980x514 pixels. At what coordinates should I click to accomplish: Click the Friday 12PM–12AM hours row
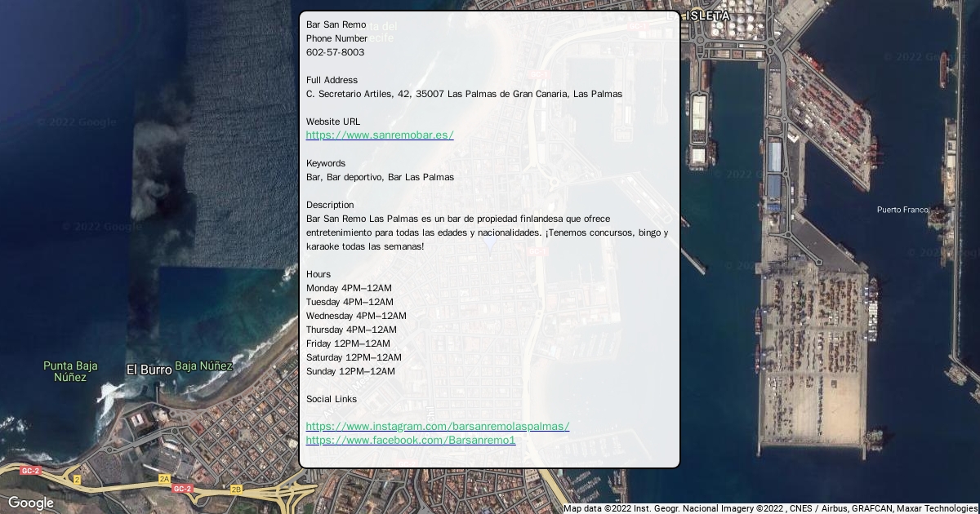coord(348,343)
